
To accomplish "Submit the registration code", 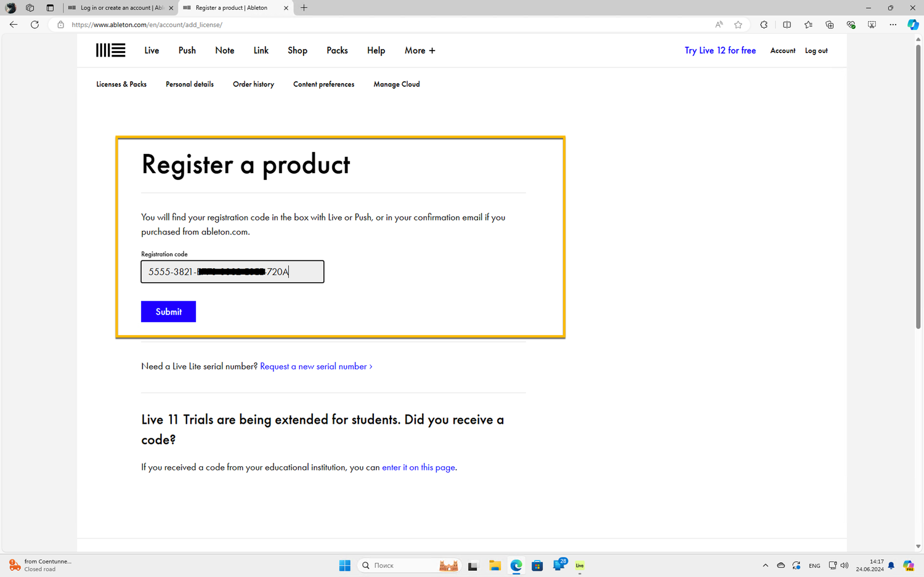I will coord(168,312).
